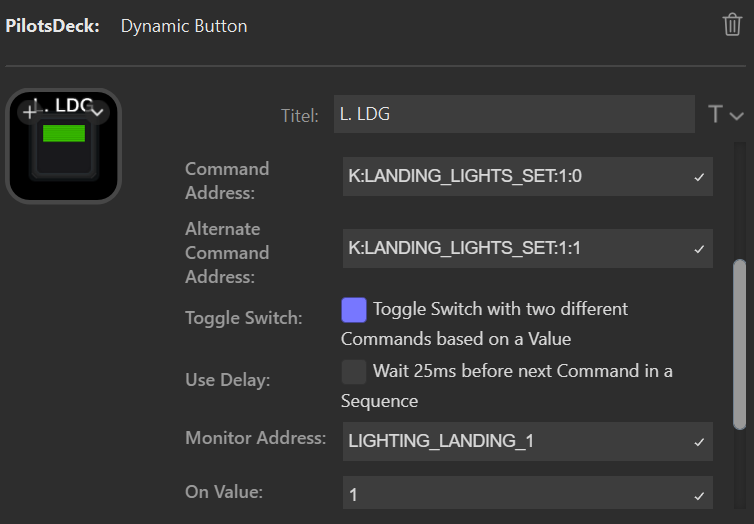Viewport: 754px width, 524px height.
Task: Click the L. LDG key preview thumbnail
Action: coord(63,147)
